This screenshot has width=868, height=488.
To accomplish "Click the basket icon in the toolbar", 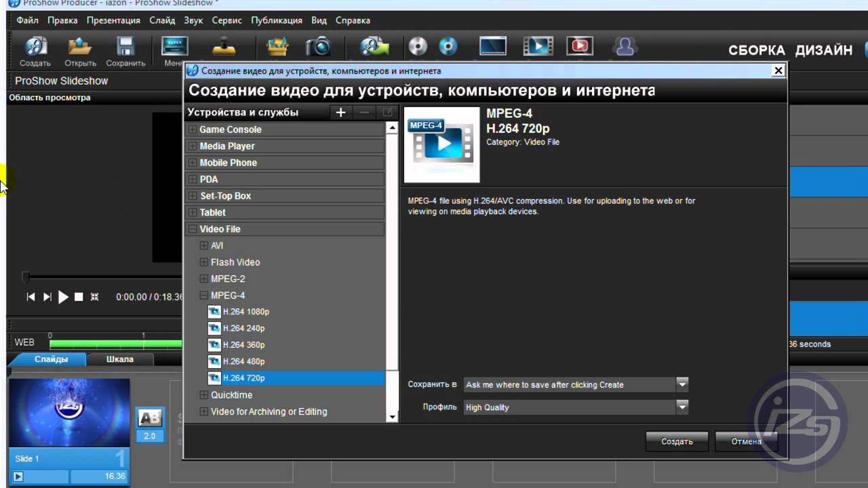I will point(277,46).
